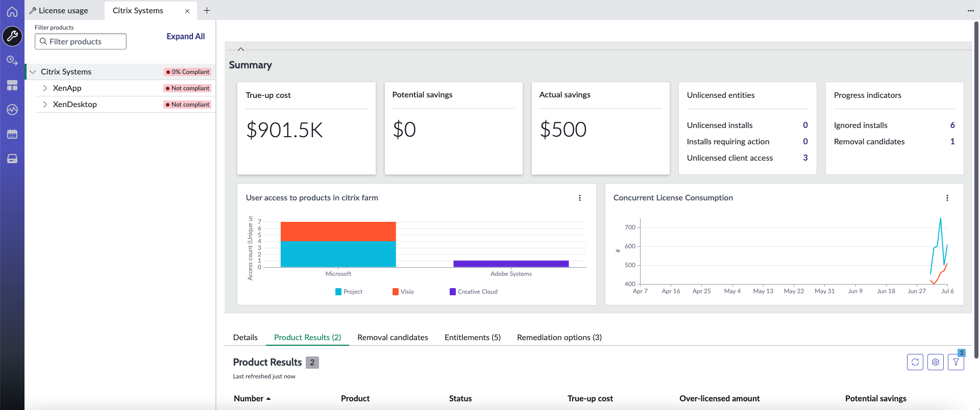The image size is (980, 410).
Task: Sort by the Potential savings column header
Action: pyautogui.click(x=876, y=399)
